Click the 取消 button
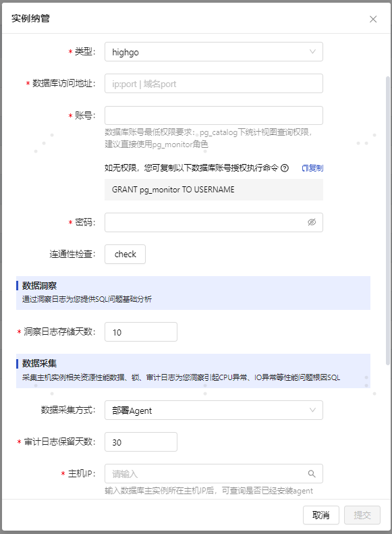The image size is (392, 534). [x=321, y=515]
